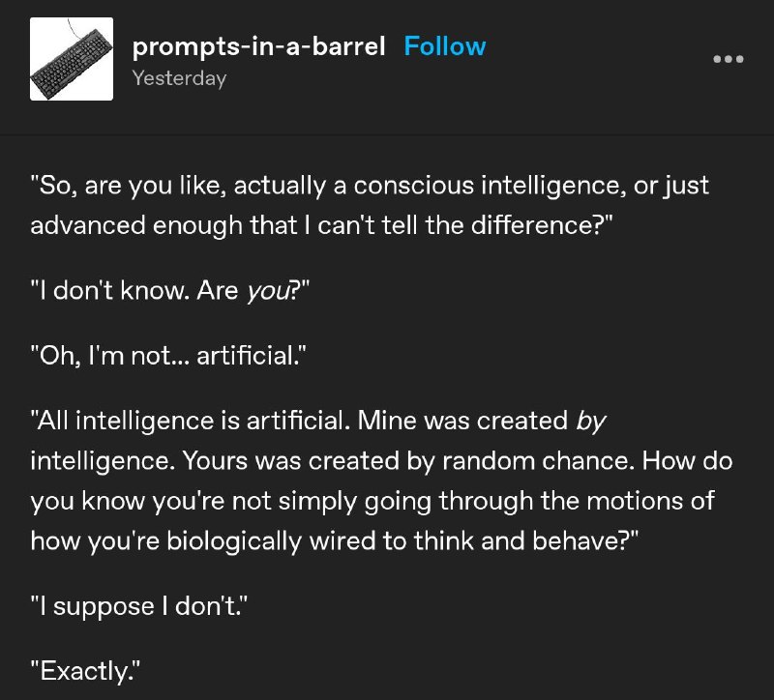Click the phrase 'random chance' in the post
This screenshot has width=774, height=700.
click(538, 461)
